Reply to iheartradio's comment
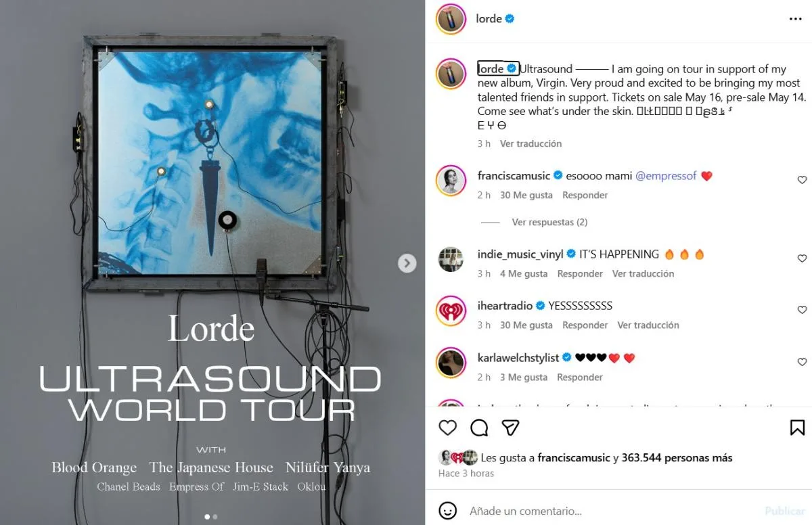The width and height of the screenshot is (812, 525). click(585, 325)
